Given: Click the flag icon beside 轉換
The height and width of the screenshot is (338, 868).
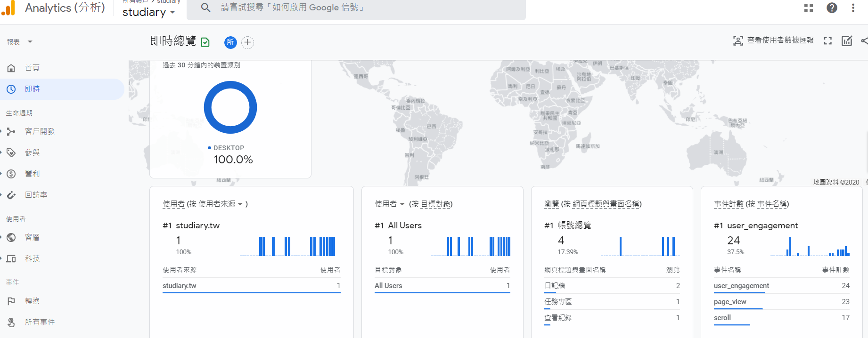Looking at the screenshot, I should [11, 301].
